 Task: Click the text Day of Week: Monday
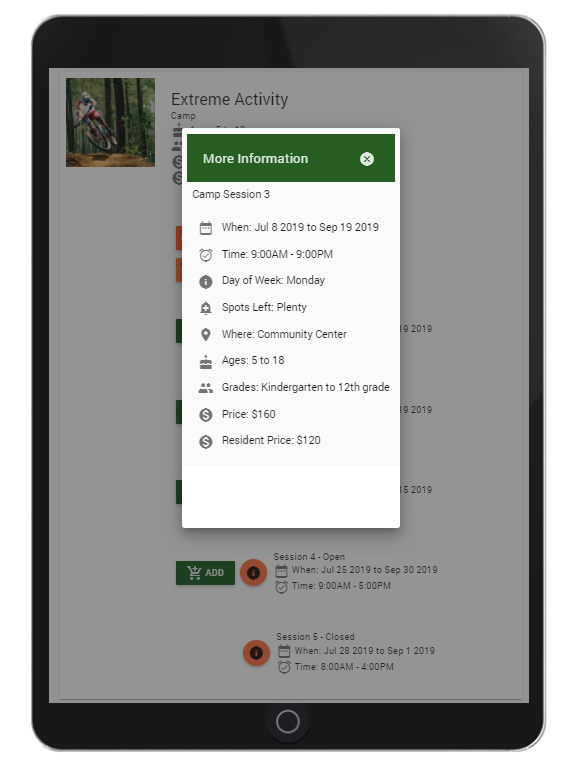point(273,280)
